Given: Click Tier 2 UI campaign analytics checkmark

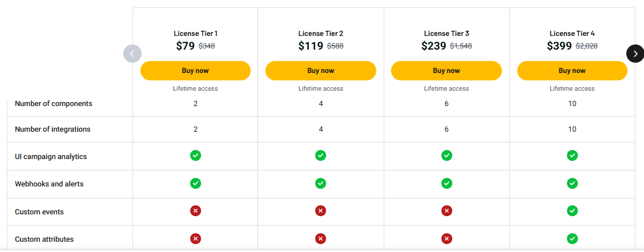Looking at the screenshot, I should coord(321,155).
